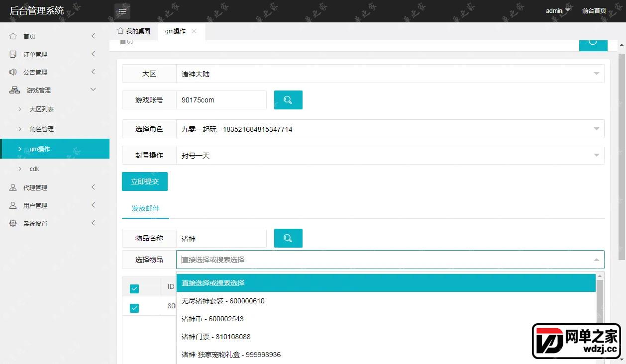
Task: Click the user icon beside 用户管理
Action: tap(13, 205)
